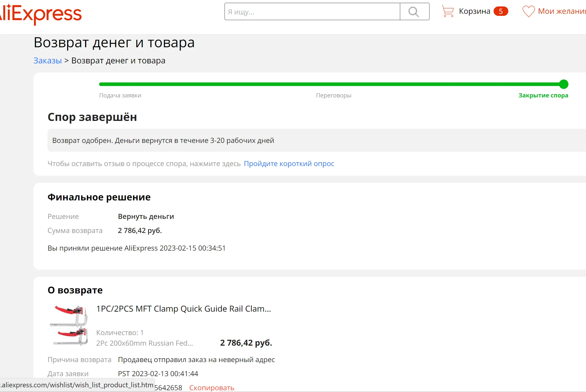This screenshot has height=392, width=586.
Task: Click the wishlist heart icon
Action: coord(528,11)
